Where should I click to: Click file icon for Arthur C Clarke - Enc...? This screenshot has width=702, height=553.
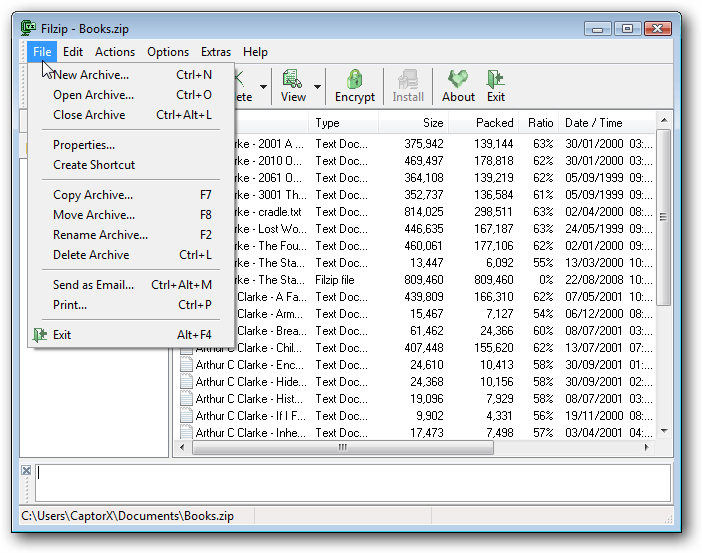tap(186, 364)
